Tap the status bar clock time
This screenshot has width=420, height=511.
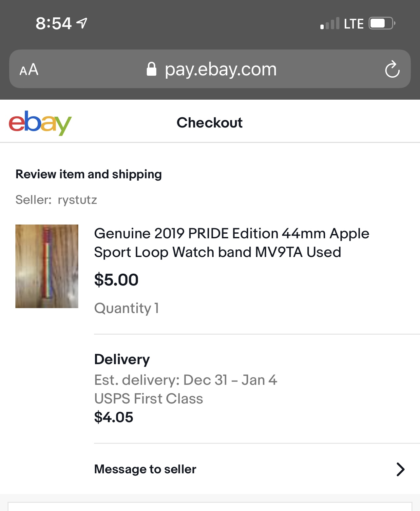(x=53, y=24)
